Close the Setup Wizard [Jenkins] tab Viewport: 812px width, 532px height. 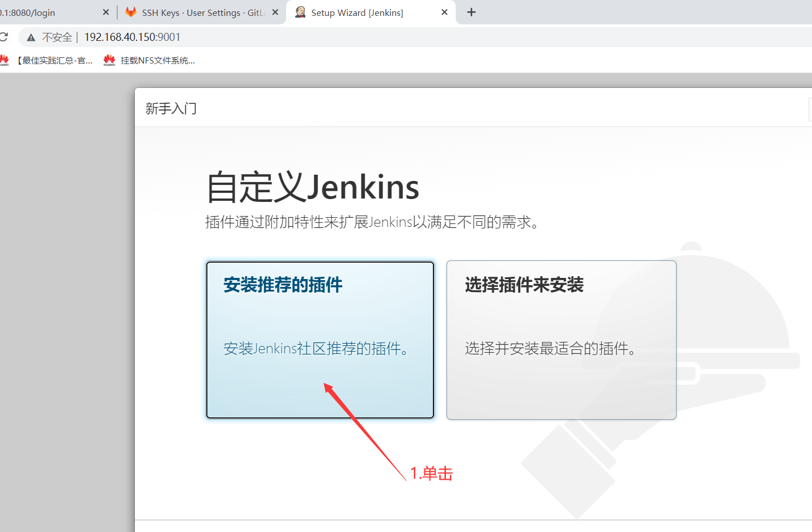(x=444, y=12)
